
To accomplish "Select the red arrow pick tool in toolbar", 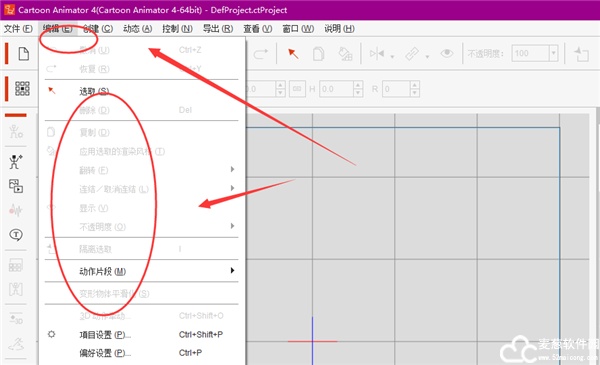I will pos(293,54).
